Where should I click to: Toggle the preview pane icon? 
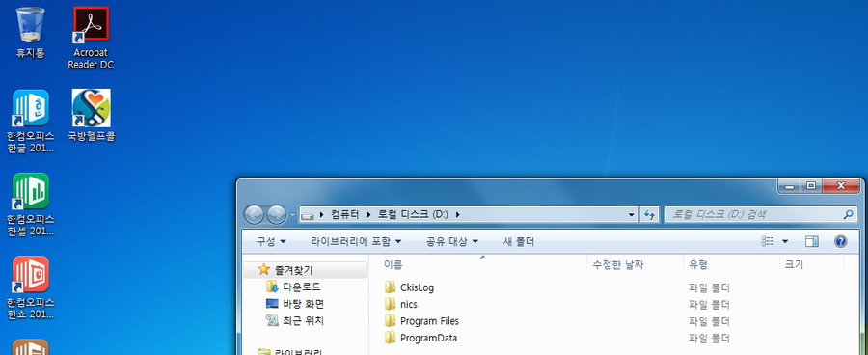812,241
